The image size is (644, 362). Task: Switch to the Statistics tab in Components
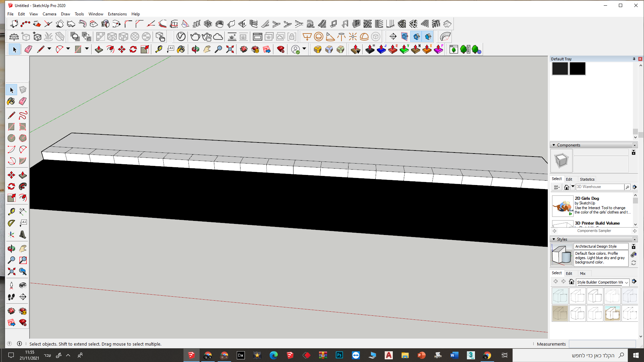587,179
